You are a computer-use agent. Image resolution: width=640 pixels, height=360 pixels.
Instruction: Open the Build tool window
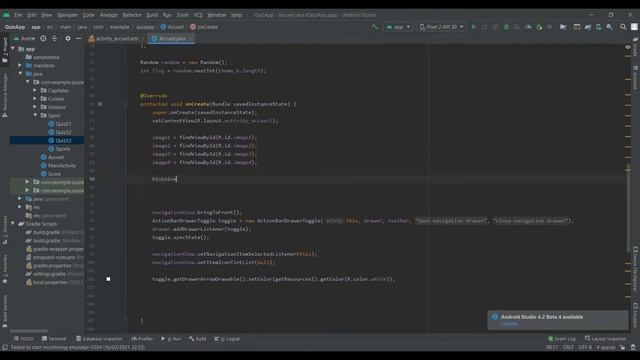pyautogui.click(x=198, y=339)
